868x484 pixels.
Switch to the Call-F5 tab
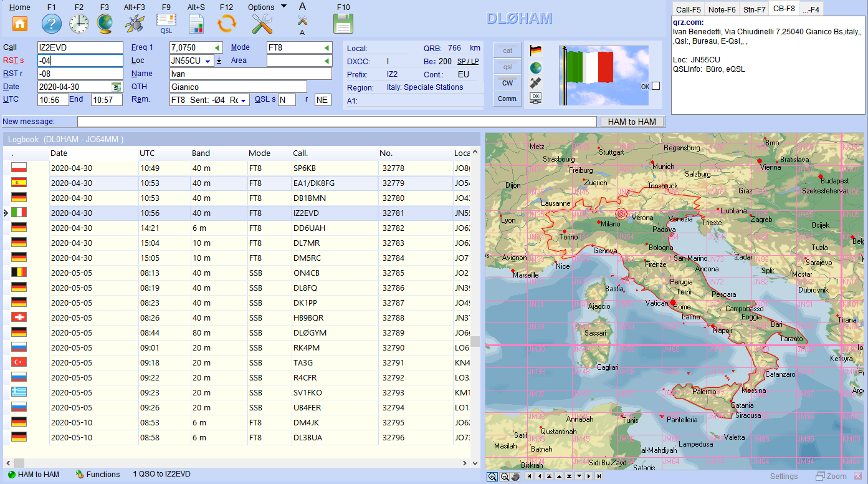click(689, 9)
